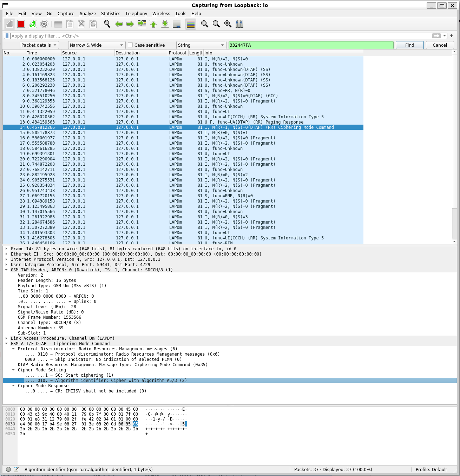Screen dimensions: 460x476
Task: Toggle automatic scrolling in live capture
Action: (x=176, y=24)
